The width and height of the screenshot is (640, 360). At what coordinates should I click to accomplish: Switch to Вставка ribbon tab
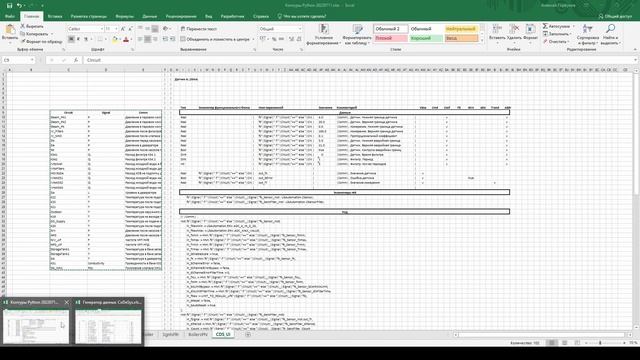(55, 16)
